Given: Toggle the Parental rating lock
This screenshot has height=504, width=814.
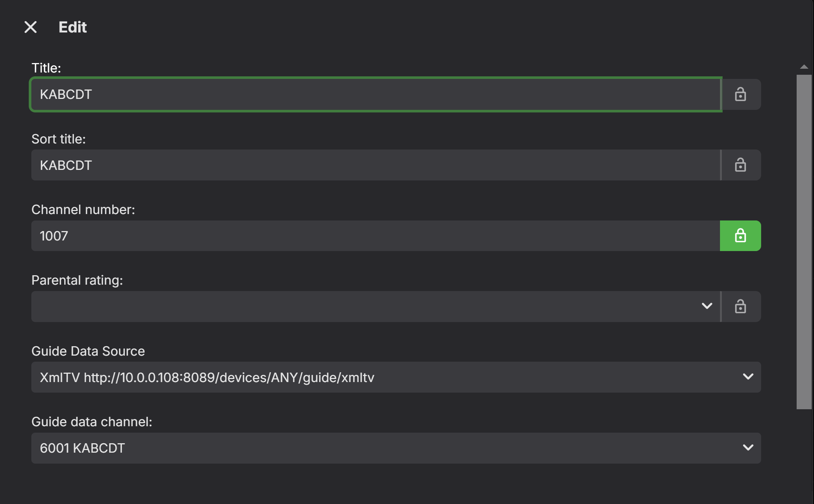Looking at the screenshot, I should point(740,307).
